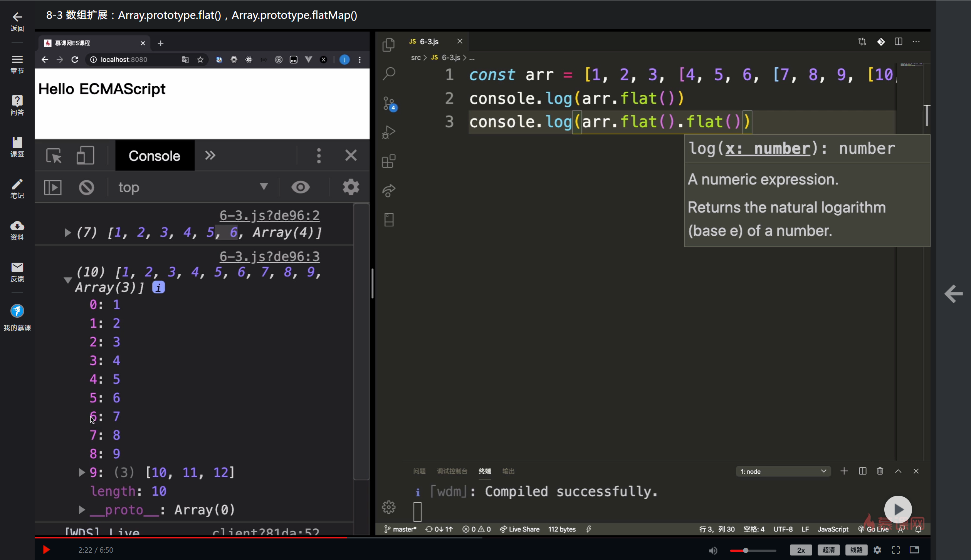Open the Extensions sidebar icon

(x=389, y=161)
